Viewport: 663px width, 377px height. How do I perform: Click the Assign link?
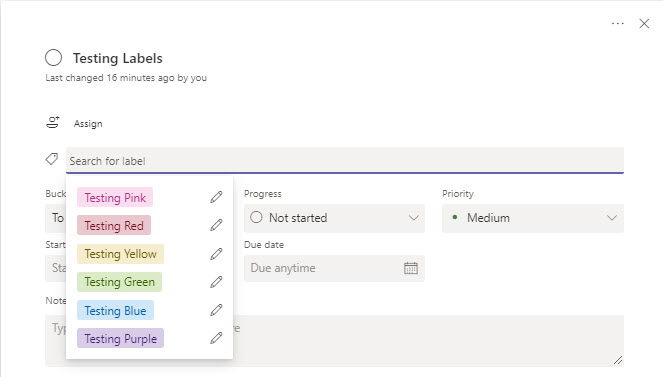[88, 123]
